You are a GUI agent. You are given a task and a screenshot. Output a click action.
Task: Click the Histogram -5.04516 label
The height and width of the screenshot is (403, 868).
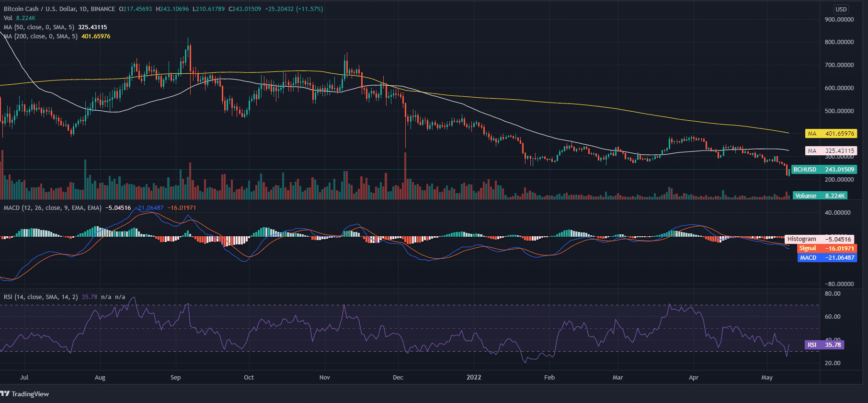pyautogui.click(x=819, y=239)
